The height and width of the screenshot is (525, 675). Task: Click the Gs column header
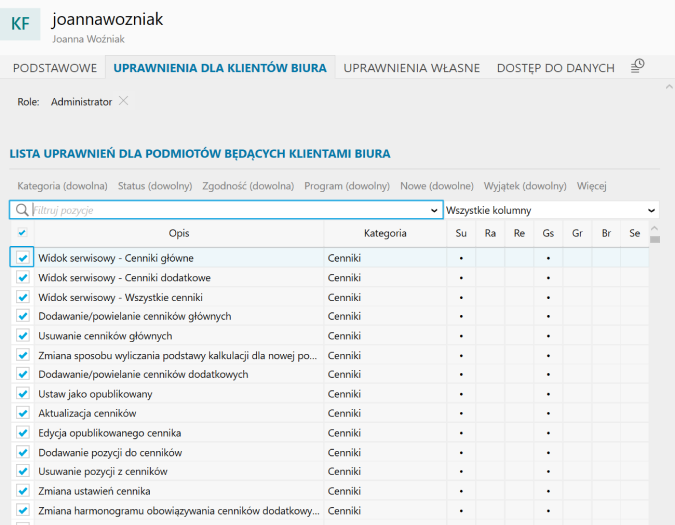548,233
